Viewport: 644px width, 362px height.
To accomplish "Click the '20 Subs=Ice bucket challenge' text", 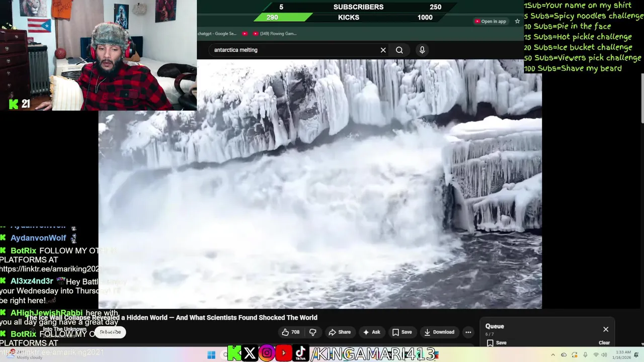I will tap(579, 47).
